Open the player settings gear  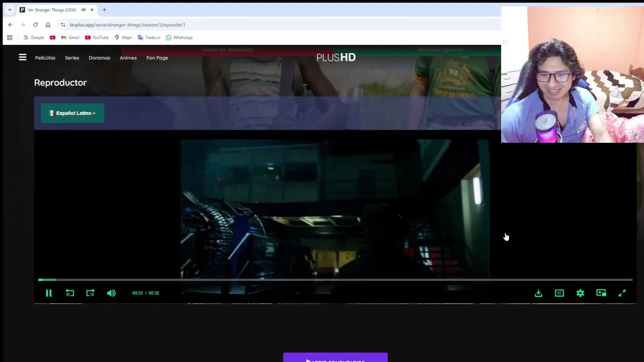point(580,293)
